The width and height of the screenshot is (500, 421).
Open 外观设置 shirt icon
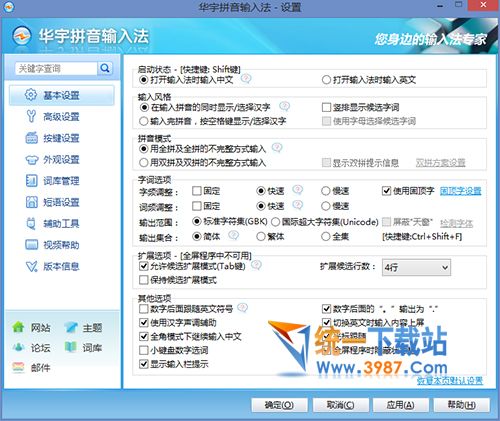coord(32,159)
